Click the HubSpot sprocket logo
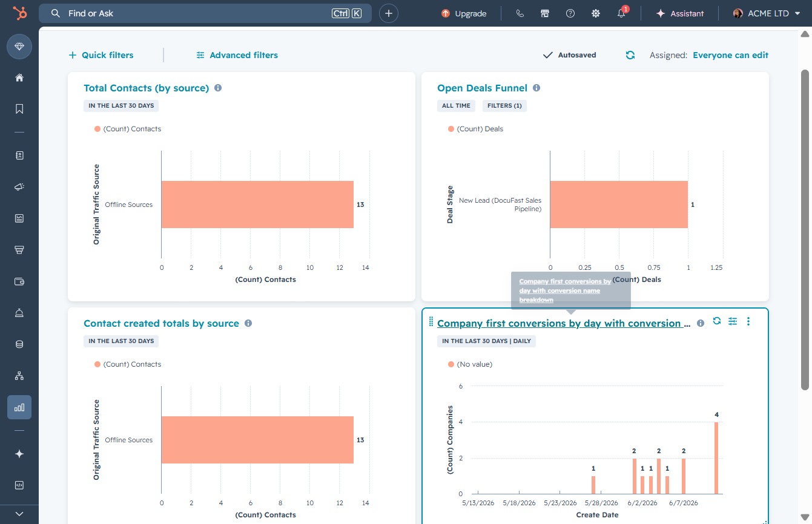 point(19,13)
